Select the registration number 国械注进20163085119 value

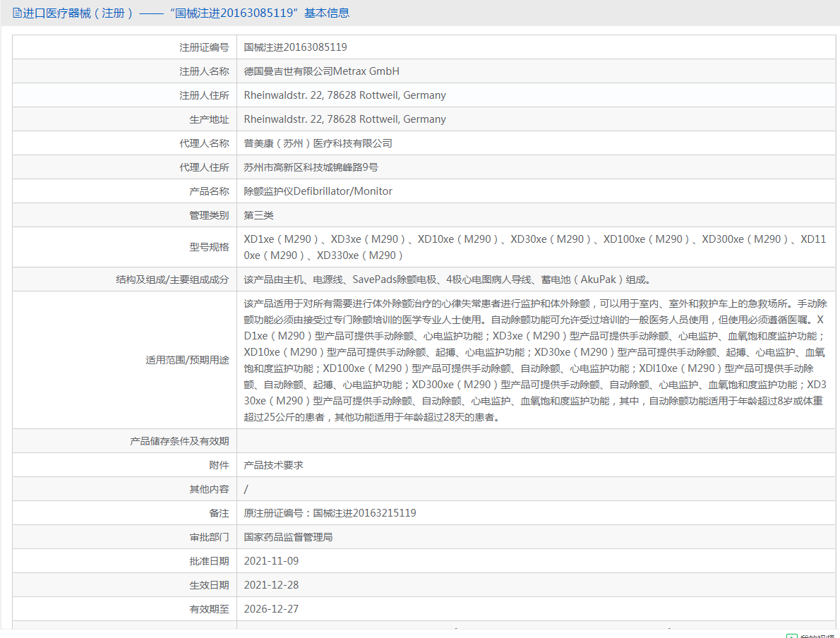[x=295, y=47]
